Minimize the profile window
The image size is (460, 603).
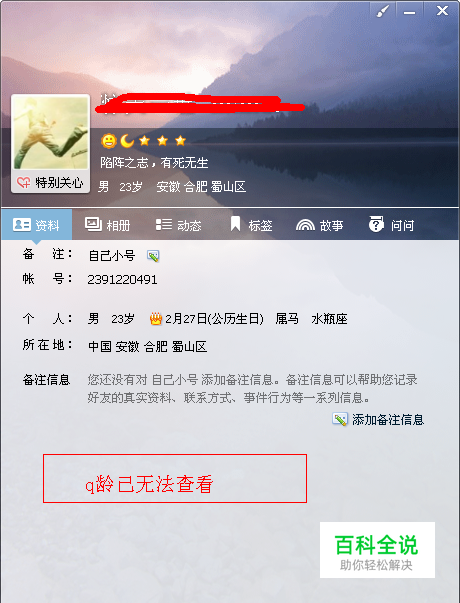pos(409,11)
